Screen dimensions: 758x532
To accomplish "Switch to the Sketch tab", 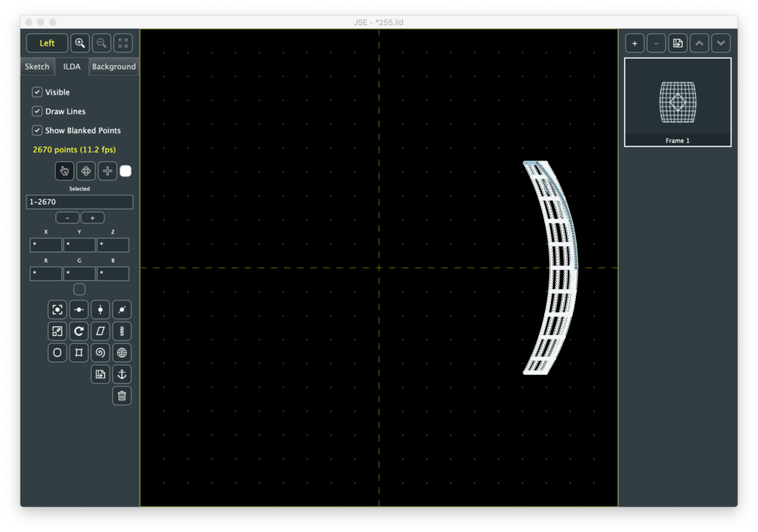I will coord(37,67).
